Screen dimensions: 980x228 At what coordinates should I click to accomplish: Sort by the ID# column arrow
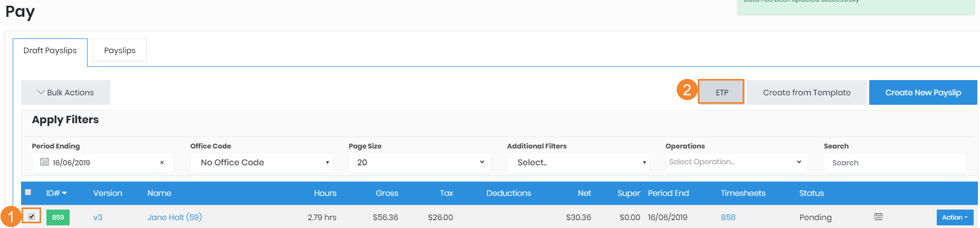(64, 193)
